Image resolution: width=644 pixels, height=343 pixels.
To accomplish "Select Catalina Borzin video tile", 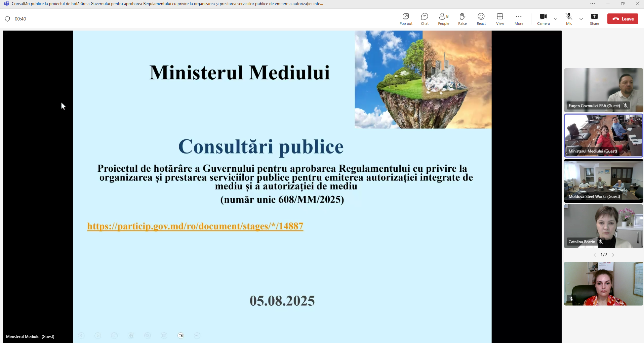I will click(603, 226).
